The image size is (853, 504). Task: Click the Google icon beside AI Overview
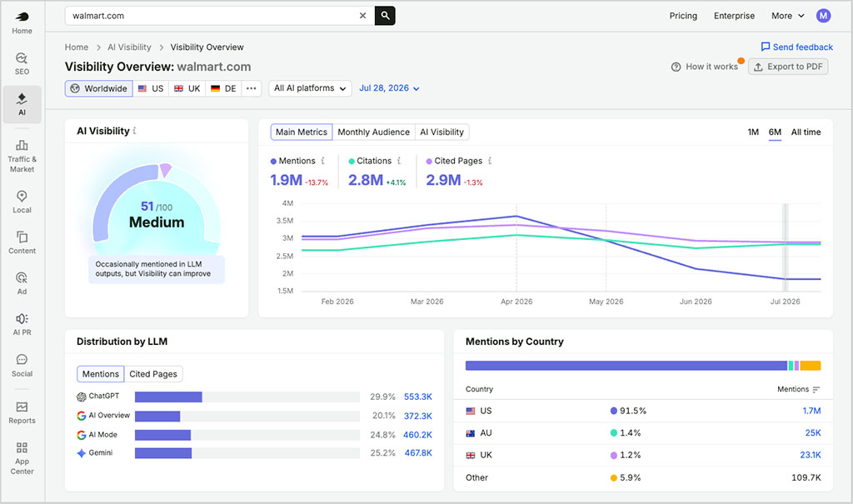pyautogui.click(x=82, y=416)
